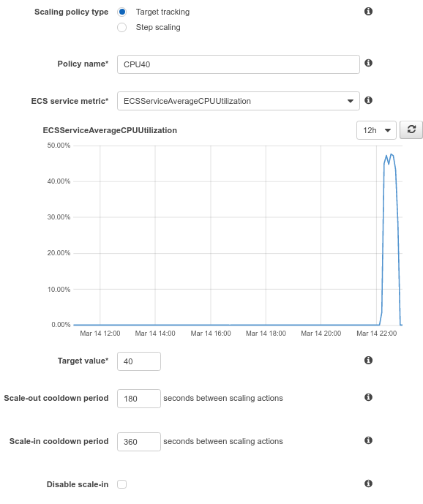
Task: Click the Policy name text field
Action: tap(239, 64)
